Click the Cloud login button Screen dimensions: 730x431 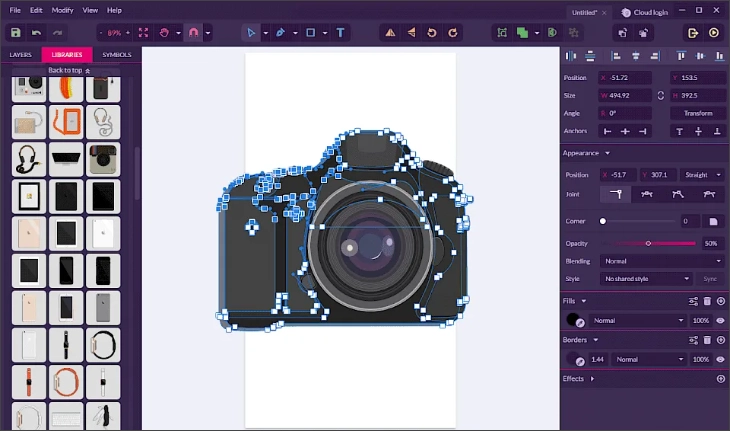pos(645,13)
